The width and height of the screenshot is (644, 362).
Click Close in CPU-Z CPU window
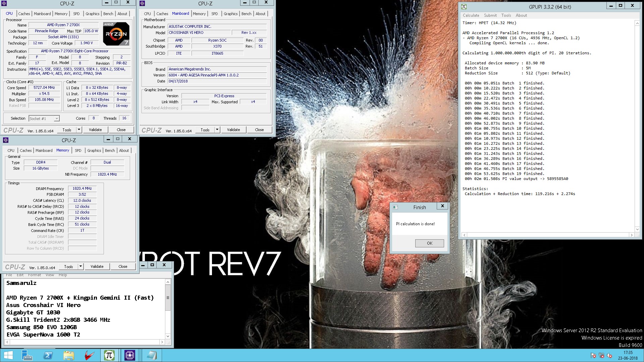(121, 130)
